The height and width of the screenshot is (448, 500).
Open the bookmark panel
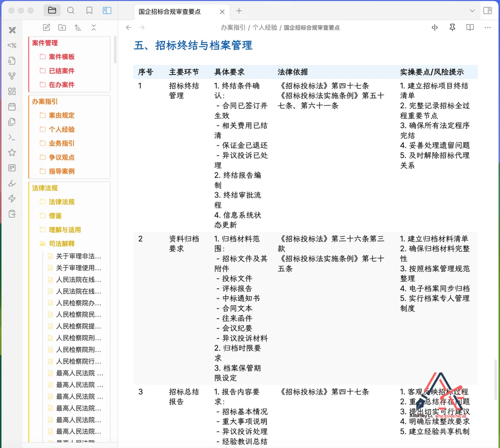pyautogui.click(x=89, y=10)
